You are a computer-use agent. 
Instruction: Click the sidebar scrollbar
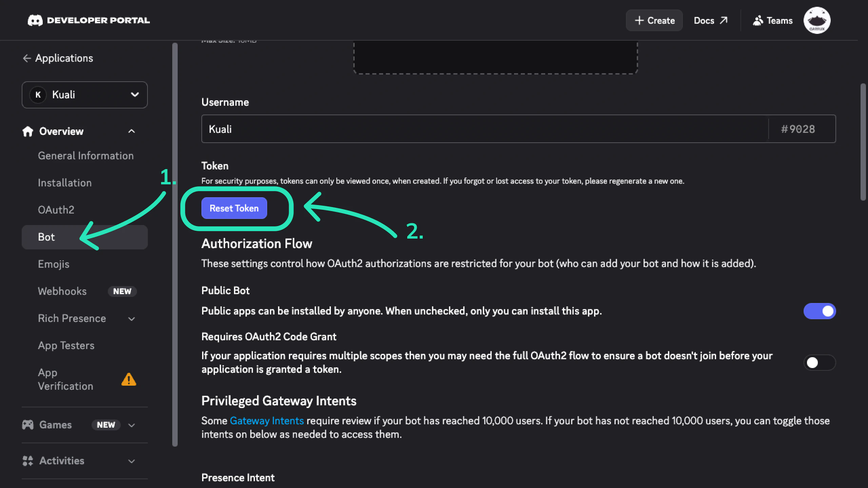coord(175,244)
